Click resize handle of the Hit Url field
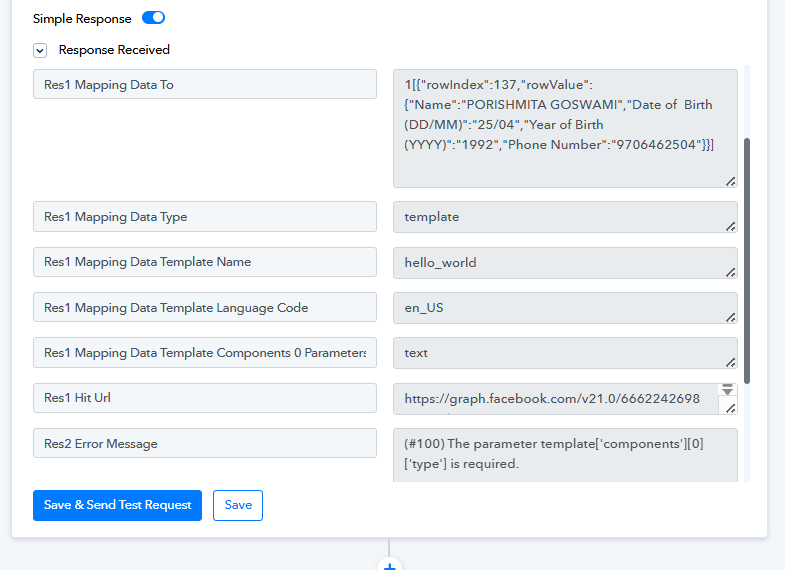The height and width of the screenshot is (570, 785). [730, 408]
